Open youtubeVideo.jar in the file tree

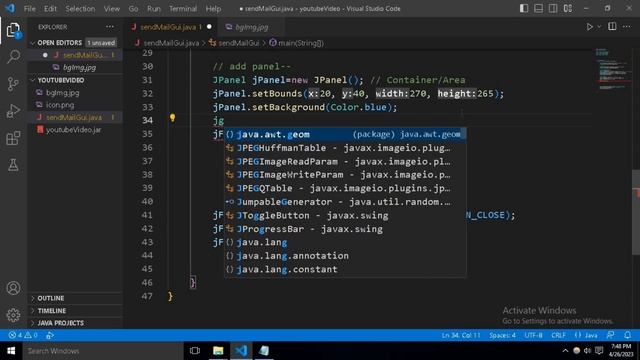click(76, 130)
